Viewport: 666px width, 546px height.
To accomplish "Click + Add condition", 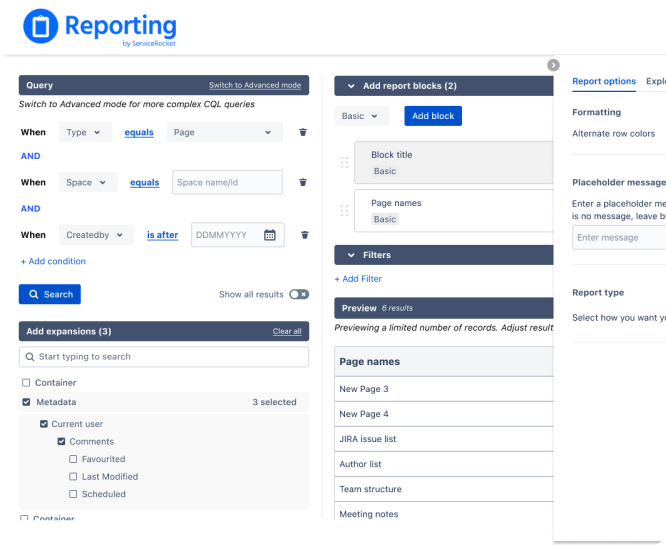I will (x=53, y=261).
